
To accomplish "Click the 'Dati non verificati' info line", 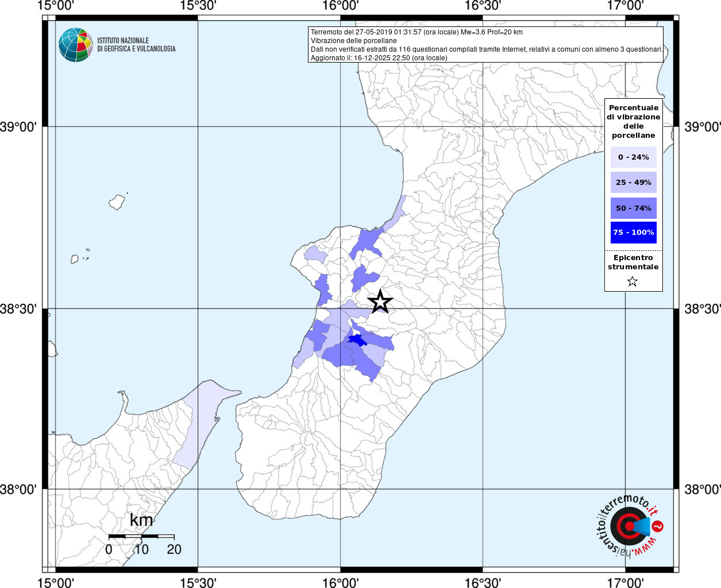I will coord(487,49).
